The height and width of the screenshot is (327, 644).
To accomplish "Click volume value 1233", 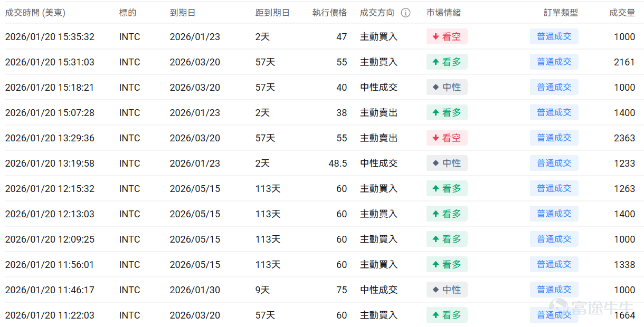I will click(x=624, y=163).
